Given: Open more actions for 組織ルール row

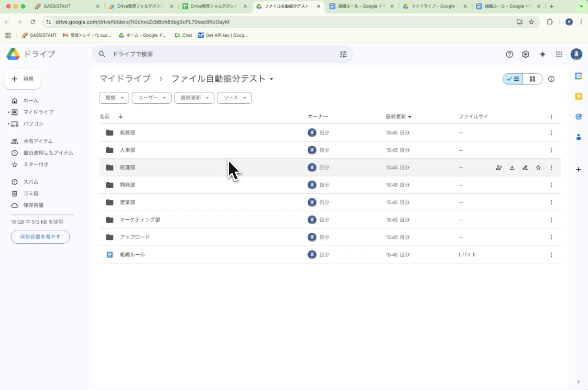Looking at the screenshot, I should pyautogui.click(x=551, y=255).
